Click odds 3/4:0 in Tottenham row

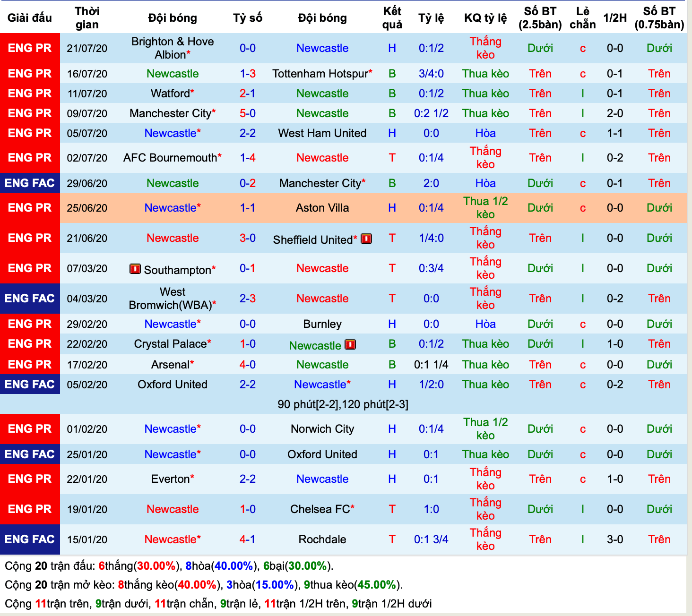pyautogui.click(x=431, y=74)
